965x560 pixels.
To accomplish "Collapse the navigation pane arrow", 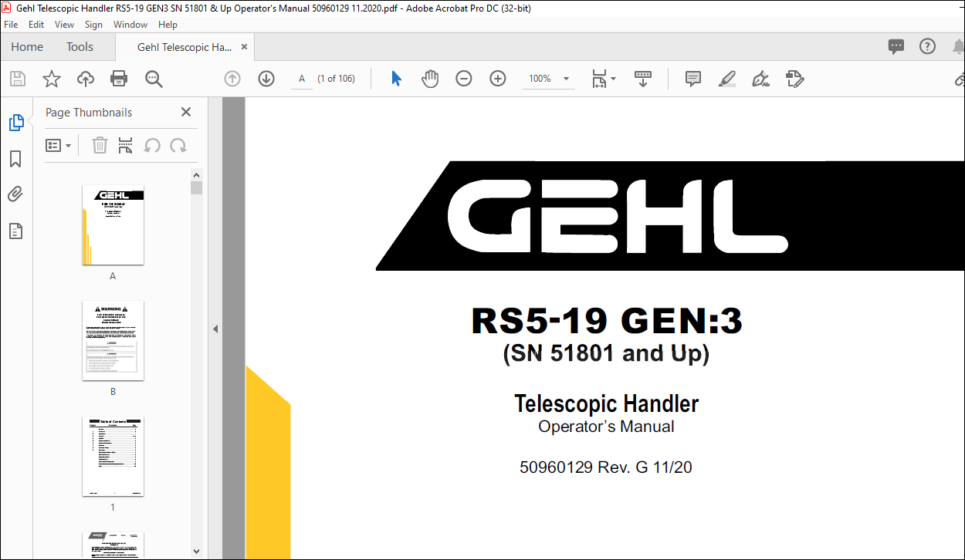I will (215, 329).
